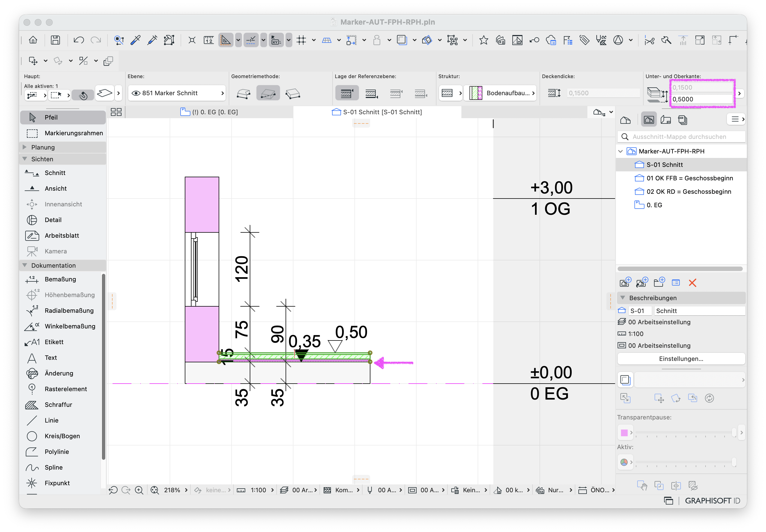
Task: Click the Ausschnitt-Mappe durchsuchen search field
Action: (681, 137)
